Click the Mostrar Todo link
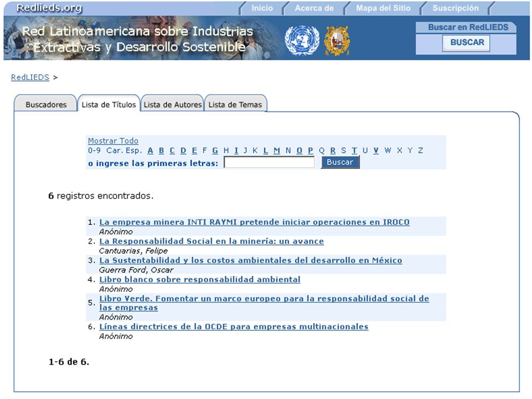 113,141
